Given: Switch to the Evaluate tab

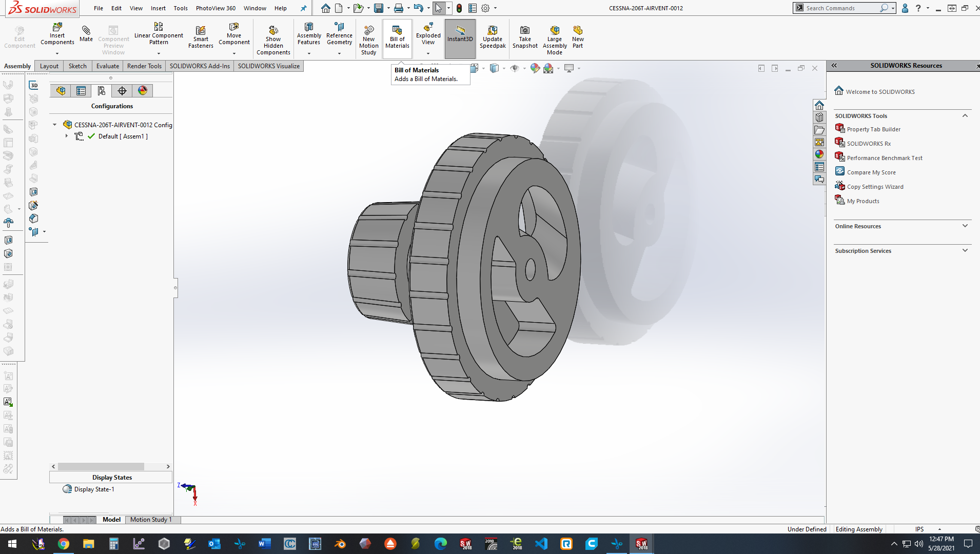Looking at the screenshot, I should [x=108, y=66].
